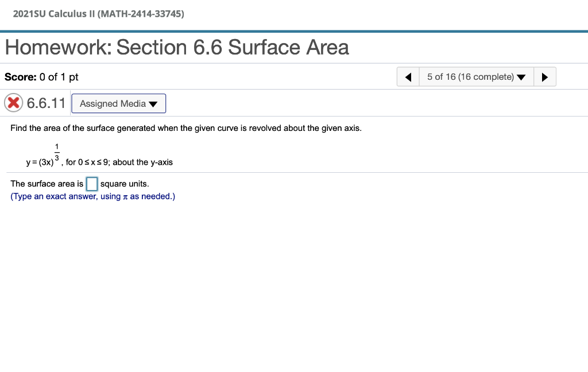Select the course header '2021SU Calculus II (MATH-2414-33745)'

(98, 14)
